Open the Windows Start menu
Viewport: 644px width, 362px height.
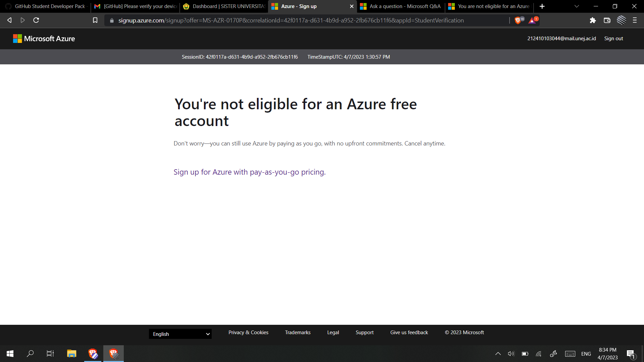10,354
